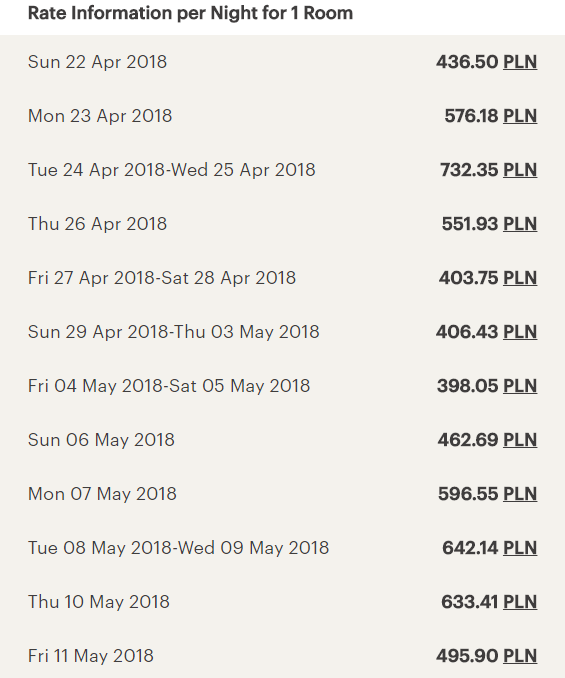Open the PLN link next to 403.75
The width and height of the screenshot is (565, 678).
point(520,278)
